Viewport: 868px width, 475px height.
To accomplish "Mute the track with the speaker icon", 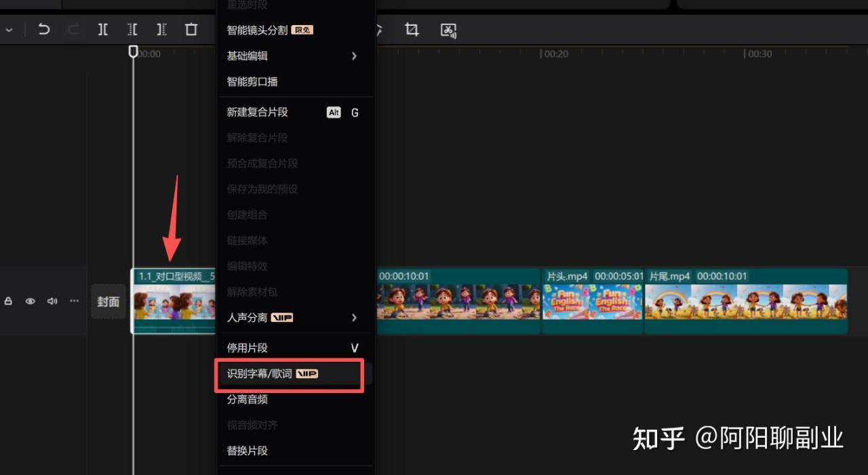I will pos(52,301).
